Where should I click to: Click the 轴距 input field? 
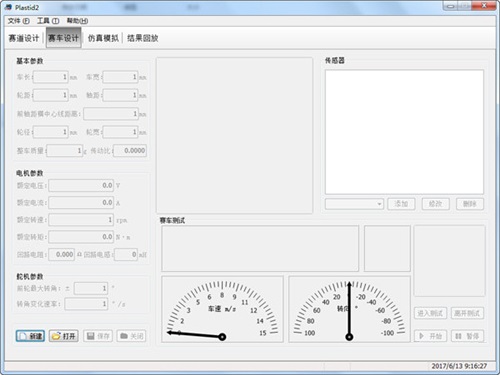coord(120,95)
